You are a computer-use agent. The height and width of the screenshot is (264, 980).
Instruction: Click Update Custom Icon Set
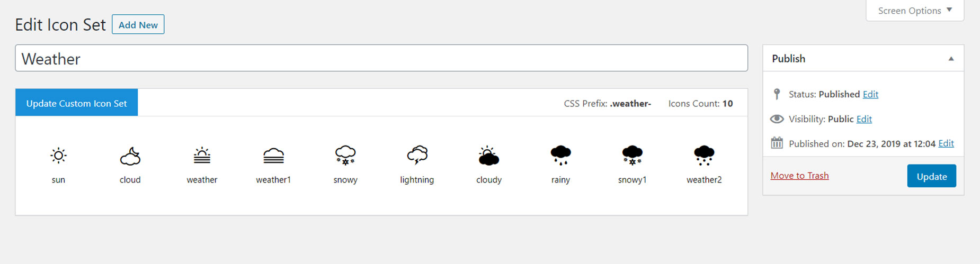click(76, 103)
